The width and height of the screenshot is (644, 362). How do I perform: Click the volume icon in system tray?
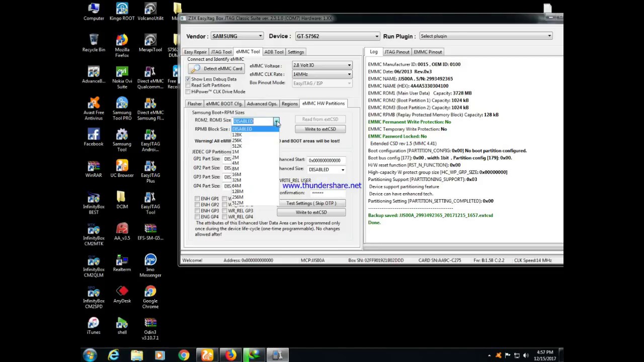click(x=526, y=355)
